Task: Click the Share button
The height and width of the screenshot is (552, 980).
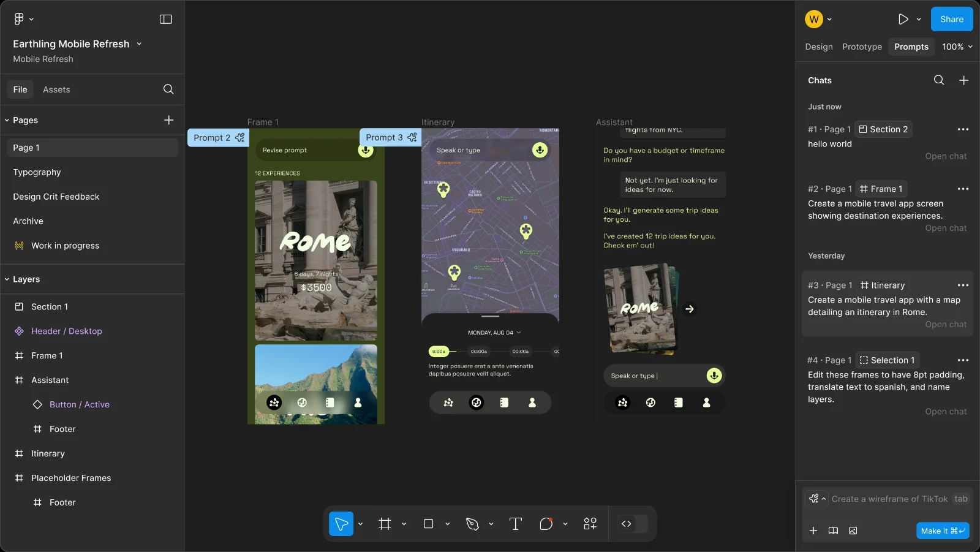Action: 952,19
